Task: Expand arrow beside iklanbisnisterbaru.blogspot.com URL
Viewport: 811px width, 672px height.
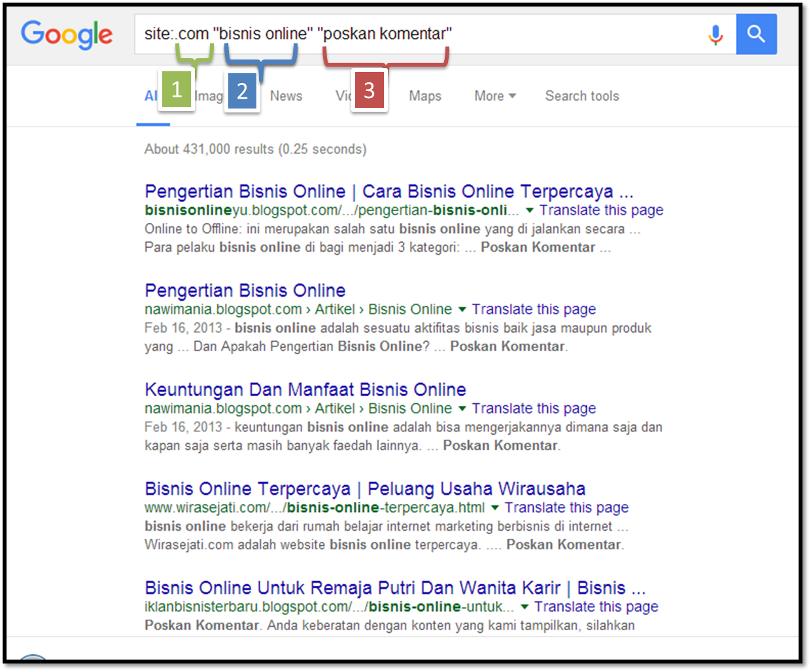Action: (x=525, y=607)
